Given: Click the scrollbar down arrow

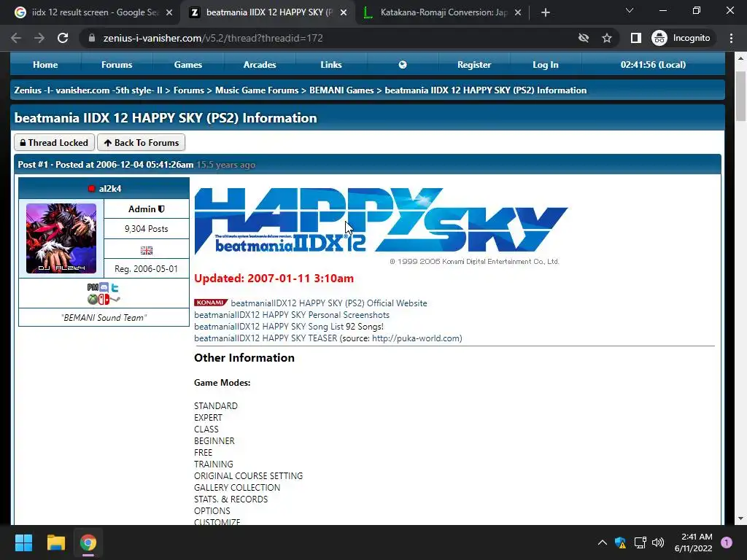Looking at the screenshot, I should tap(740, 519).
